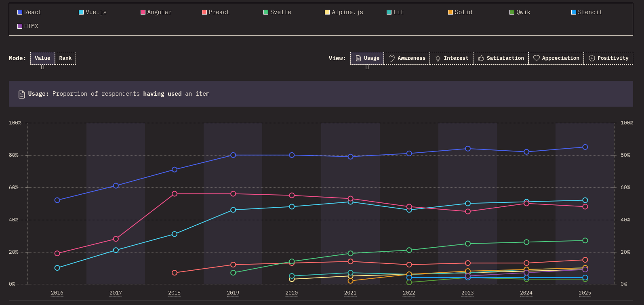Select the Satisfaction view tab
The height and width of the screenshot is (305, 644).
(501, 58)
